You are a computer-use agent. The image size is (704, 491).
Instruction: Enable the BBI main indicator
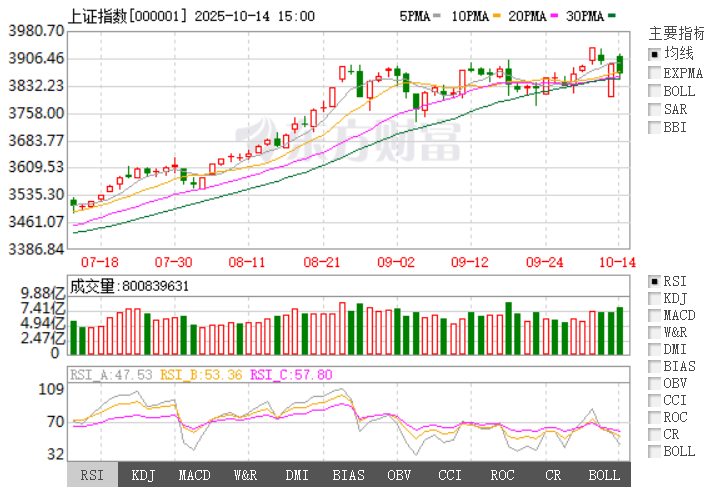point(654,126)
